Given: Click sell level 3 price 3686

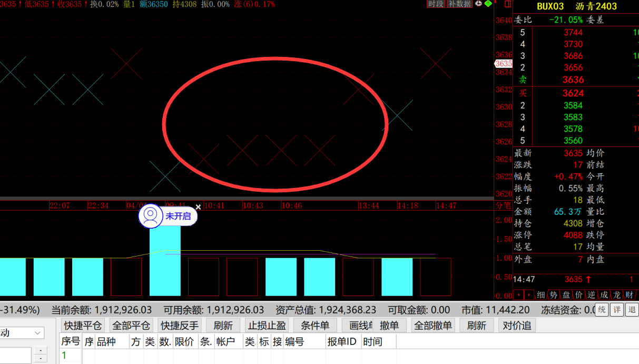Looking at the screenshot, I should tap(573, 56).
